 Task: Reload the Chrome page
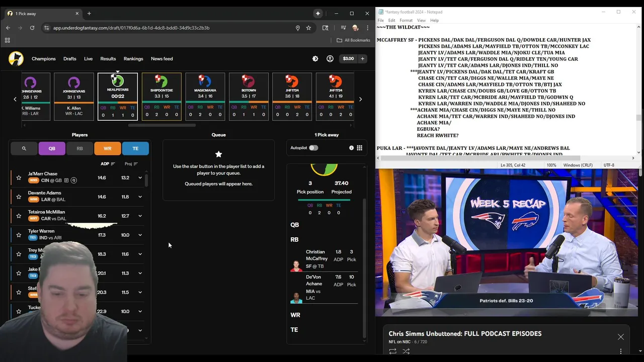(x=32, y=28)
